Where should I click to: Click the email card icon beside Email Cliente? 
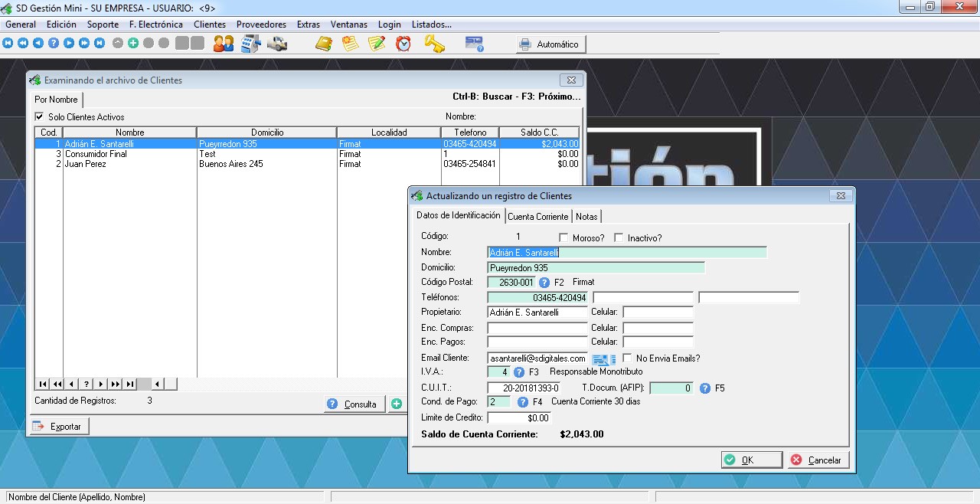coord(603,358)
